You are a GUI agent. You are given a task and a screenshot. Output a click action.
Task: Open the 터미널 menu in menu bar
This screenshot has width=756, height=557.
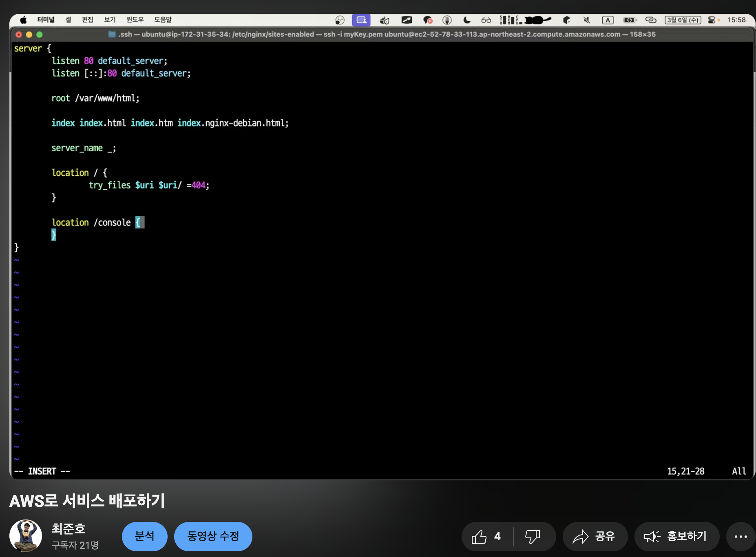coord(46,20)
